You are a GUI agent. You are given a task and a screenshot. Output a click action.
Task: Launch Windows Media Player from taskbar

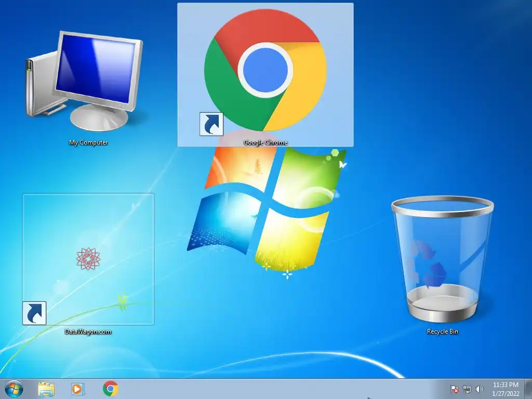click(78, 389)
